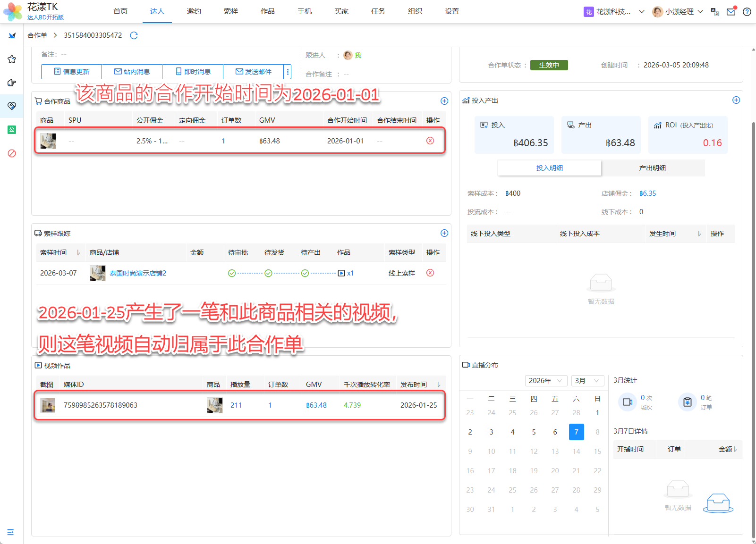Expand the sidebar menu at bottom left
This screenshot has height=544, width=756.
point(10,532)
